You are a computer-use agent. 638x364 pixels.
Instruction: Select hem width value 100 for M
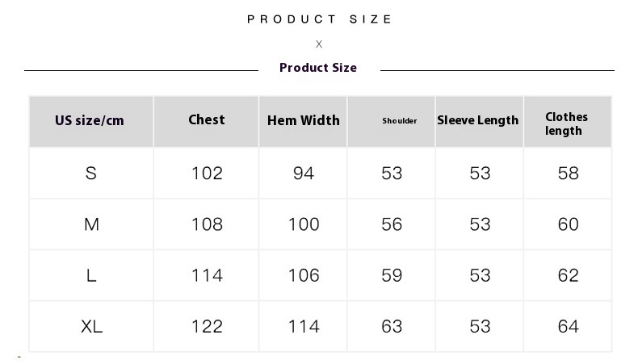(x=304, y=224)
